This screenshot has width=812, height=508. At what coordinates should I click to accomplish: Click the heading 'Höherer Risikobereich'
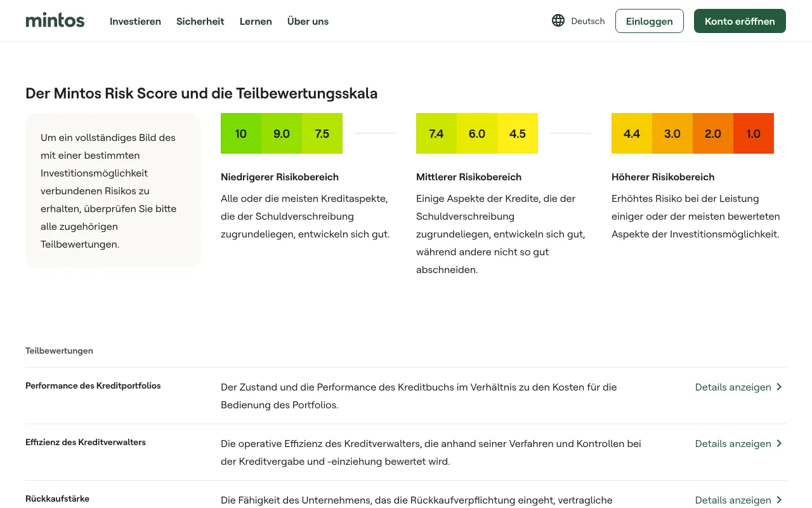(663, 177)
